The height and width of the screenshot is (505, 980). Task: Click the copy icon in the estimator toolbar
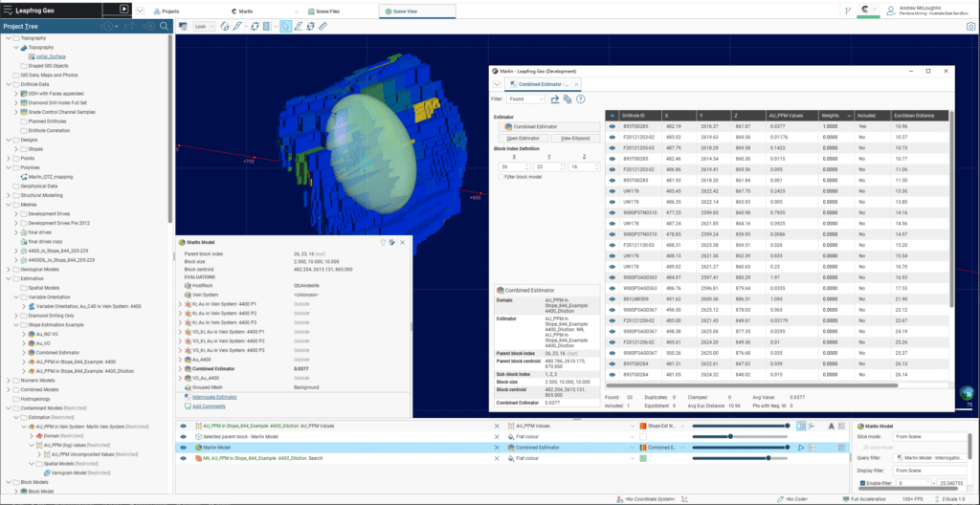[x=568, y=99]
